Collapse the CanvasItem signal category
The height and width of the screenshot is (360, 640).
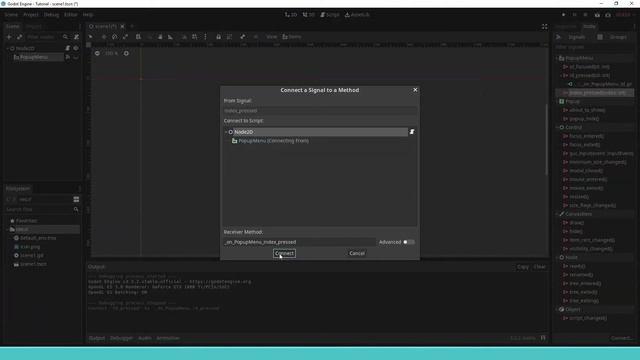click(558, 214)
